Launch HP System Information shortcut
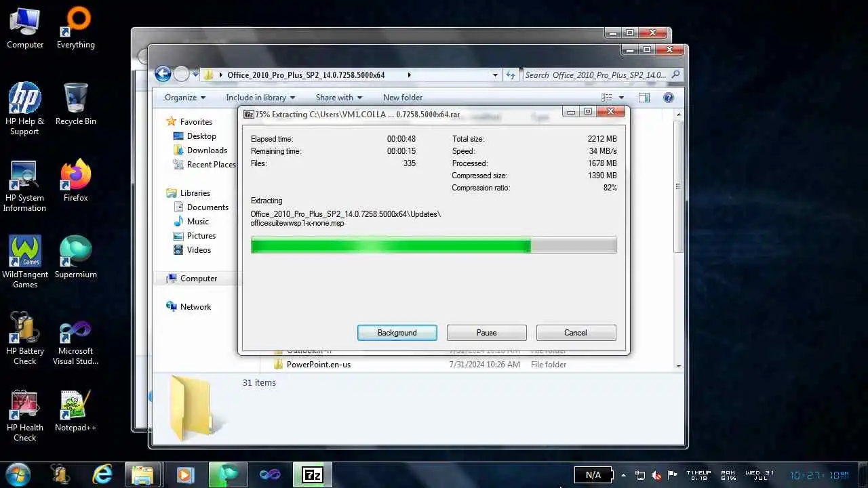The height and width of the screenshot is (488, 868). 25,186
